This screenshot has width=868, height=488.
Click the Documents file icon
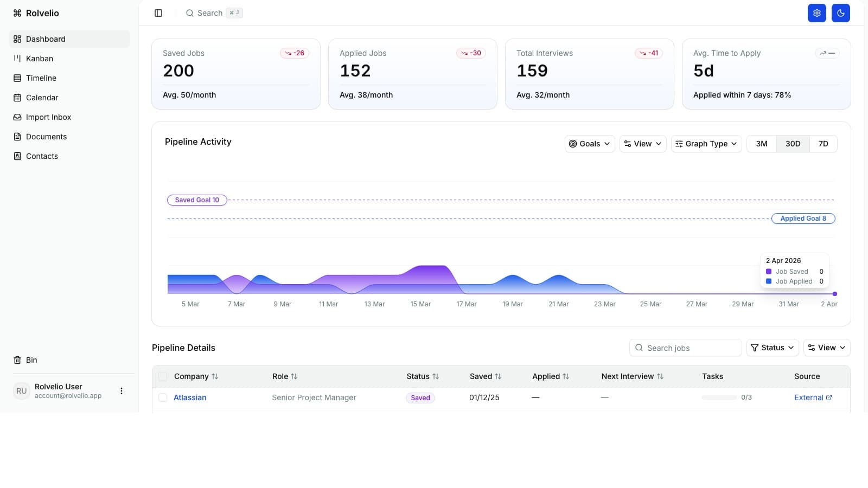point(17,137)
